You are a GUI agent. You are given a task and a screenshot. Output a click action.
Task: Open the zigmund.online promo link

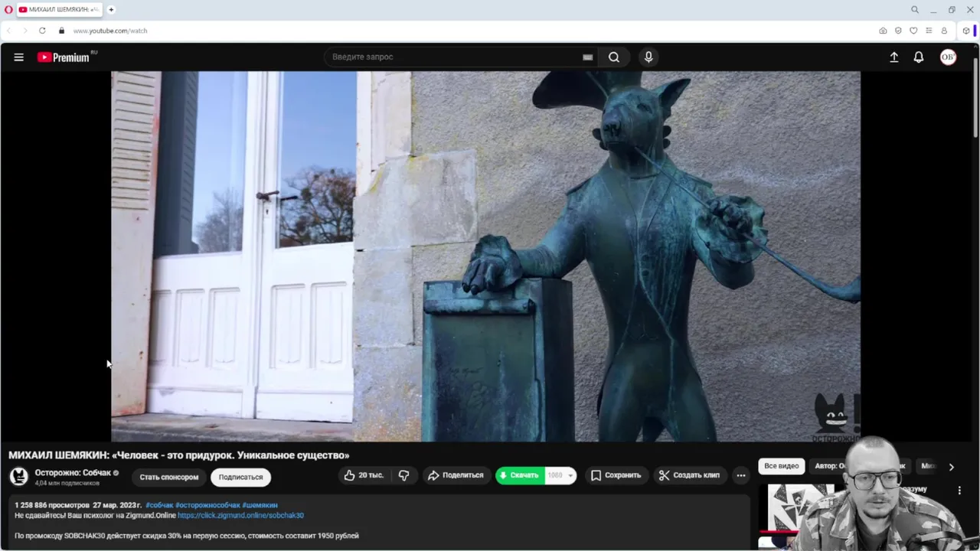[x=240, y=516]
